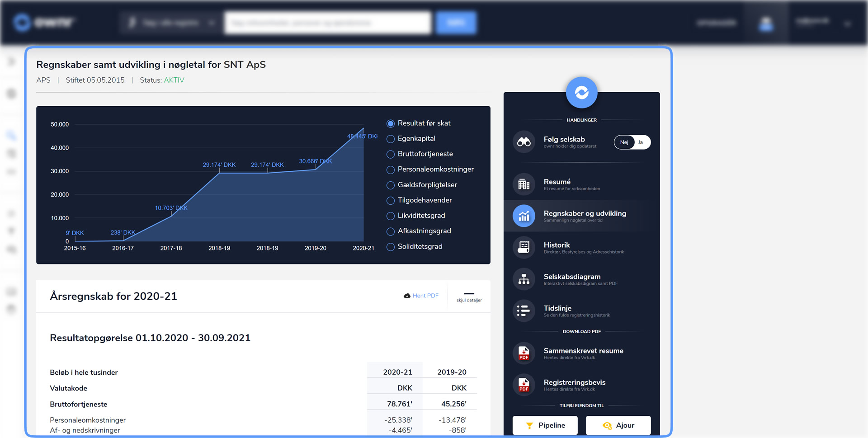Open the Resumé building icon
The height and width of the screenshot is (438, 868).
click(524, 184)
